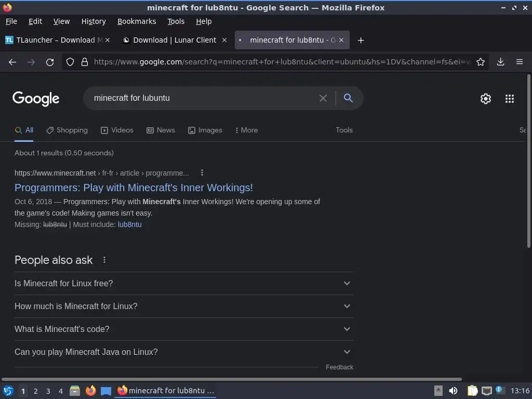Expand 'Can you play Minecraft Java on Linux?'
The image size is (532, 399).
tap(184, 352)
